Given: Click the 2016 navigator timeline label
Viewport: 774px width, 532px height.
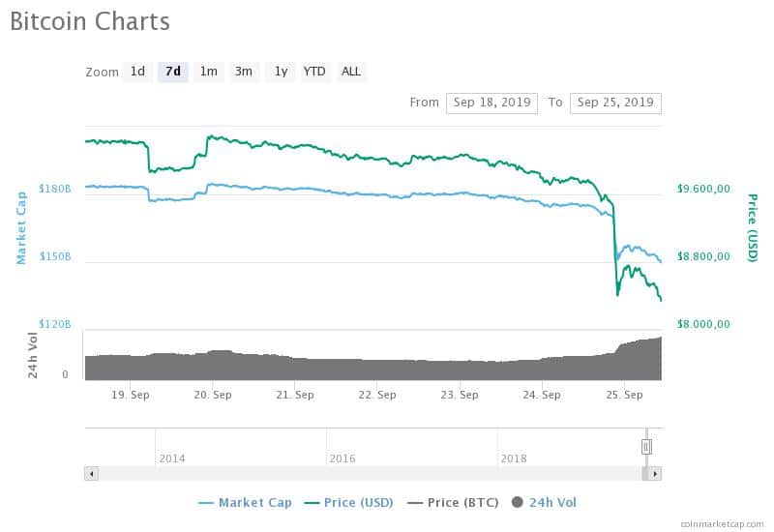Looking at the screenshot, I should [x=342, y=458].
